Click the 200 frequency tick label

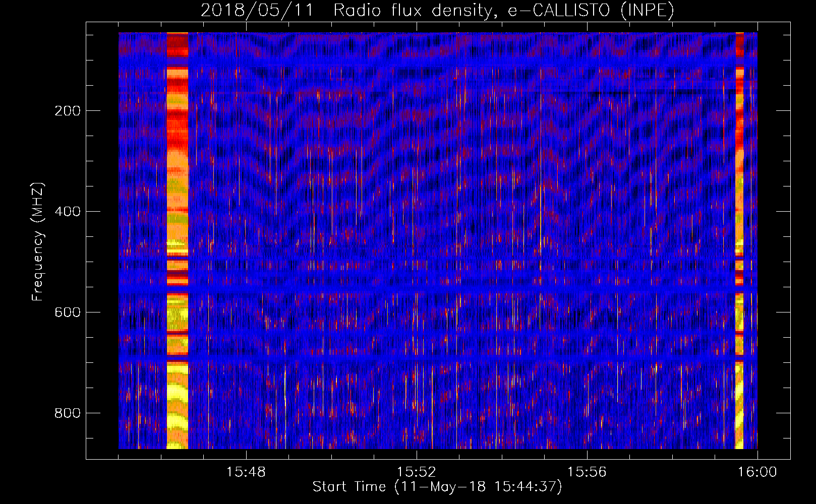click(68, 111)
